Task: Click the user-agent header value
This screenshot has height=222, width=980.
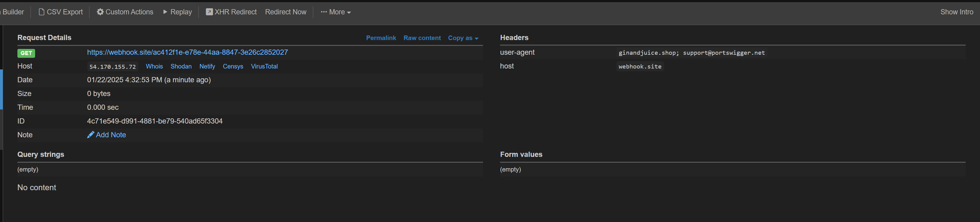Action: [x=691, y=53]
